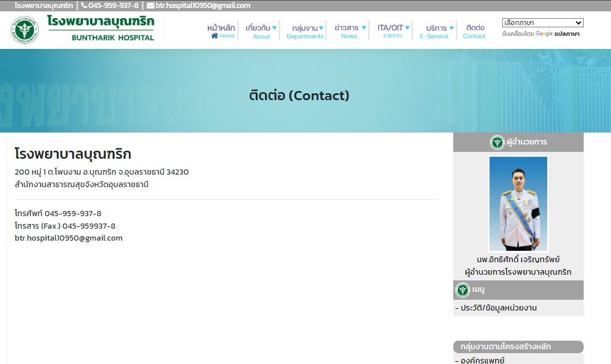
Task: Expand the ITA/OIT dropdown arrow
Action: tap(407, 28)
